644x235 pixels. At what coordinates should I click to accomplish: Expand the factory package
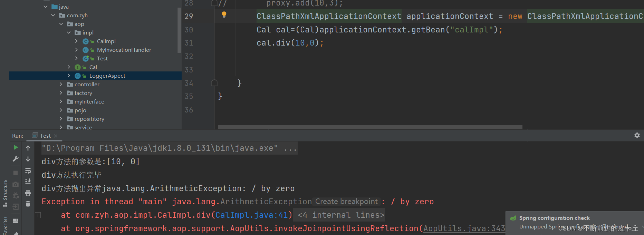pos(61,93)
